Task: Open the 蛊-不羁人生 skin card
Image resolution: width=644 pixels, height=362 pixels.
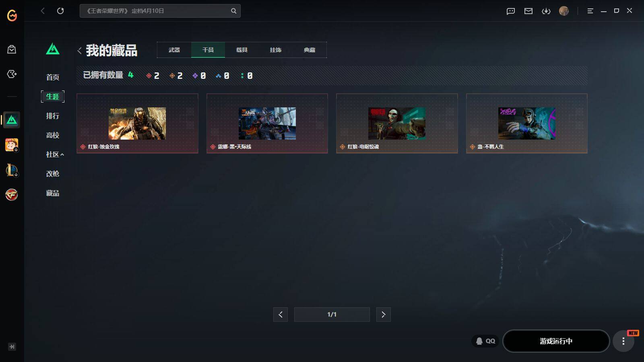Action: coord(527,123)
